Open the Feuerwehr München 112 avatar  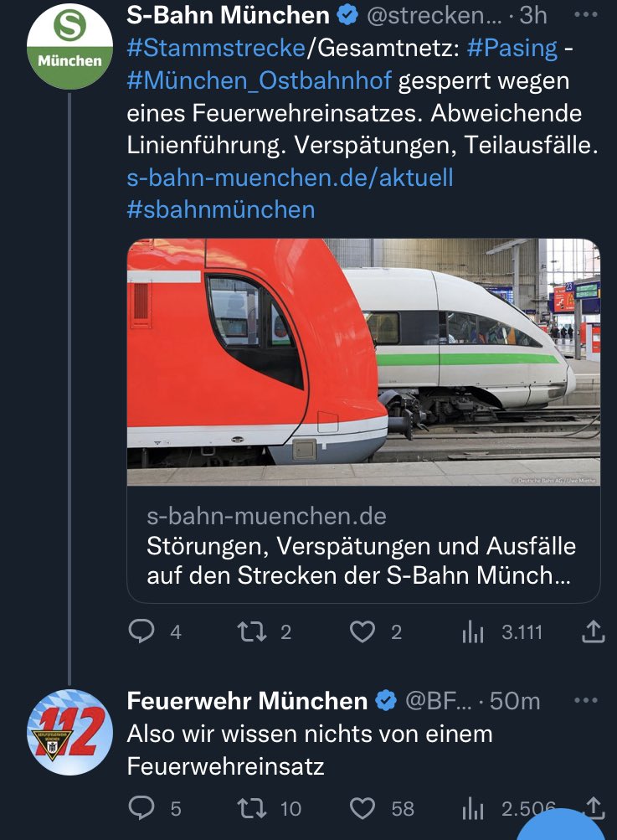69,725
